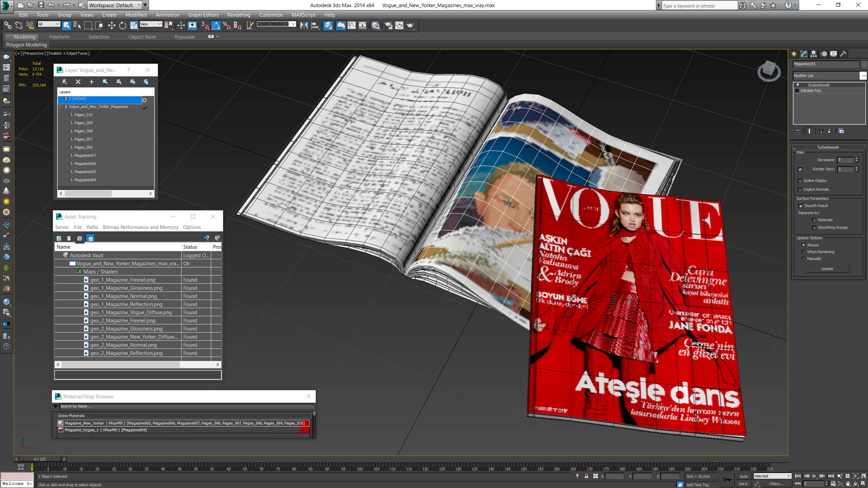The height and width of the screenshot is (488, 868).
Task: Click Refresh icon in Asset Tracking
Action: (59, 238)
